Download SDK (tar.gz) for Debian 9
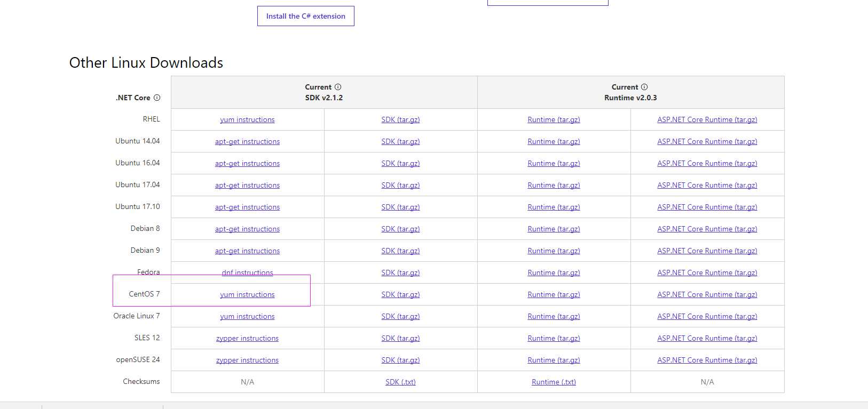Screen dimensions: 868x409 tap(400, 251)
